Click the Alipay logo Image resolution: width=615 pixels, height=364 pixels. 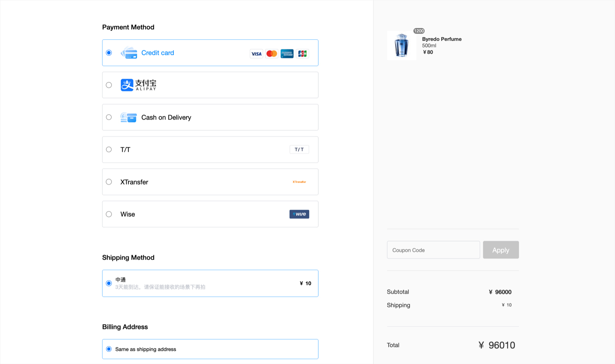[138, 85]
